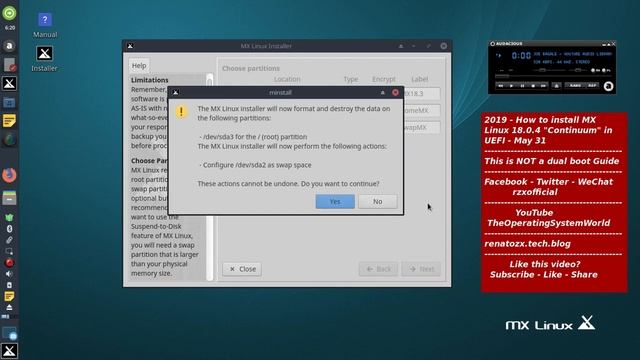Click the swapMX label field
Screen dimensions: 640x360
coord(422,127)
